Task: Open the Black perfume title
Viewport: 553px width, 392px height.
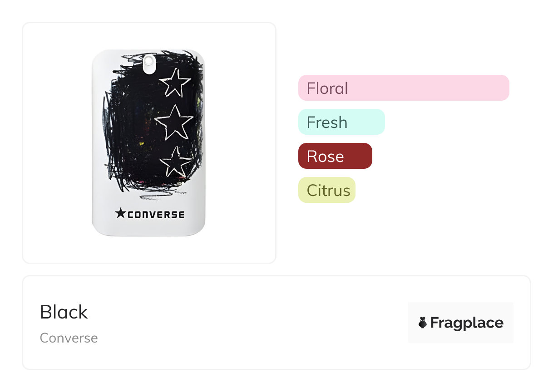Action: point(64,312)
